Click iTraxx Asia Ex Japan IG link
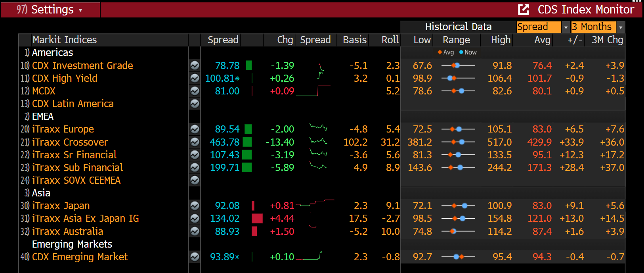This screenshot has width=644, height=273. (x=85, y=218)
